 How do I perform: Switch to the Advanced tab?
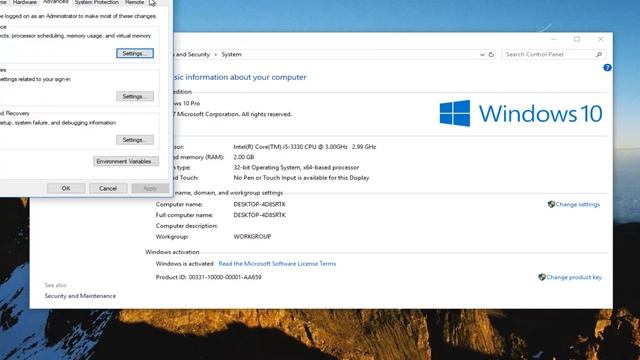56,2
